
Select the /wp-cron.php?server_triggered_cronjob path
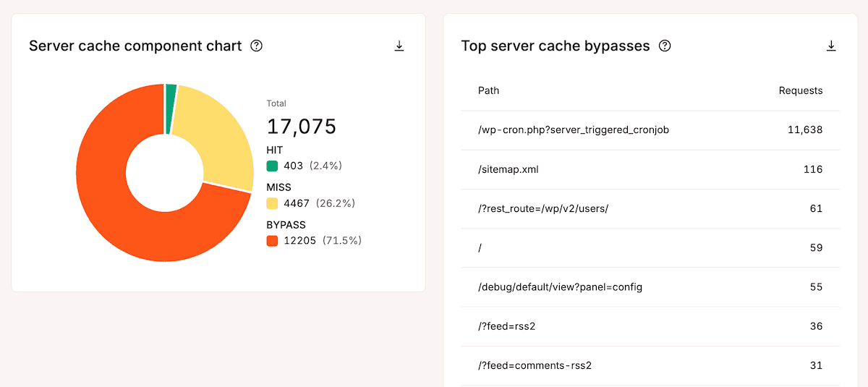(x=574, y=130)
